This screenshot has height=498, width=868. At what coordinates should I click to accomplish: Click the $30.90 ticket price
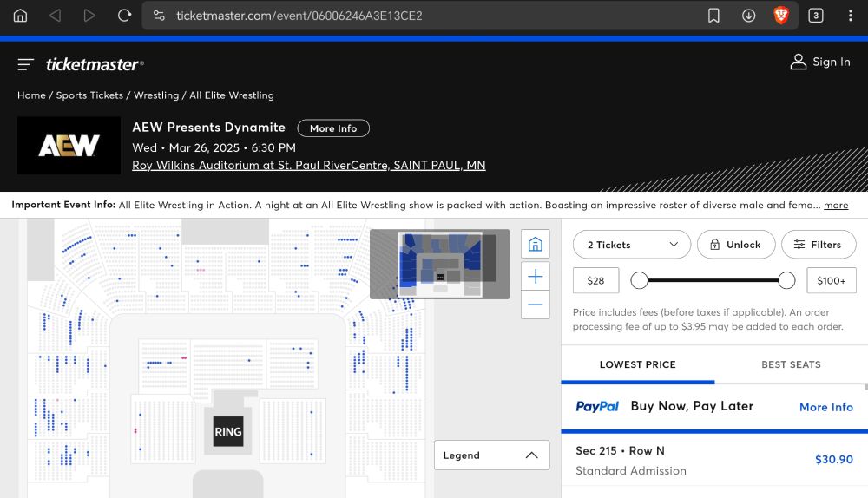pos(833,459)
